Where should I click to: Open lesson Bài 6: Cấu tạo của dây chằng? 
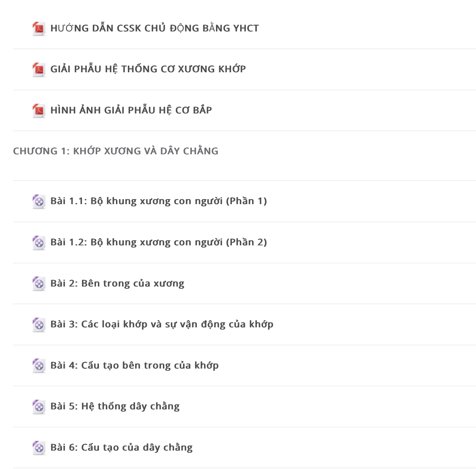(121, 448)
